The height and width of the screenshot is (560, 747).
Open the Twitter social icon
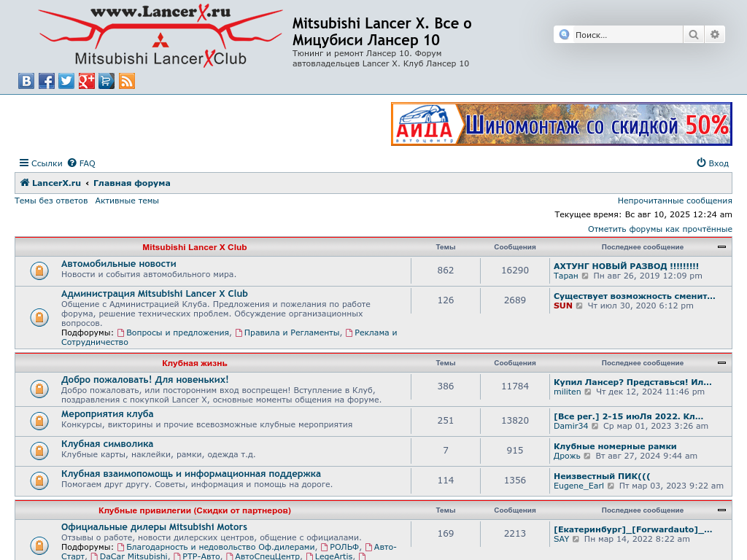[x=66, y=81]
